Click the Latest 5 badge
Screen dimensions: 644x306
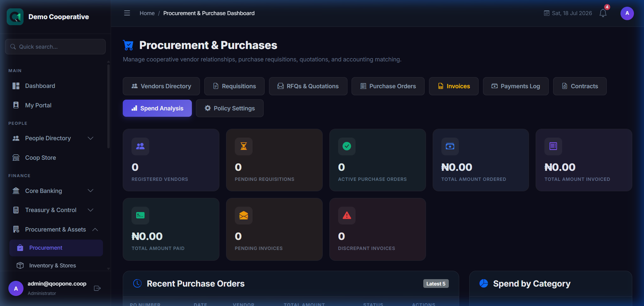pyautogui.click(x=436, y=284)
